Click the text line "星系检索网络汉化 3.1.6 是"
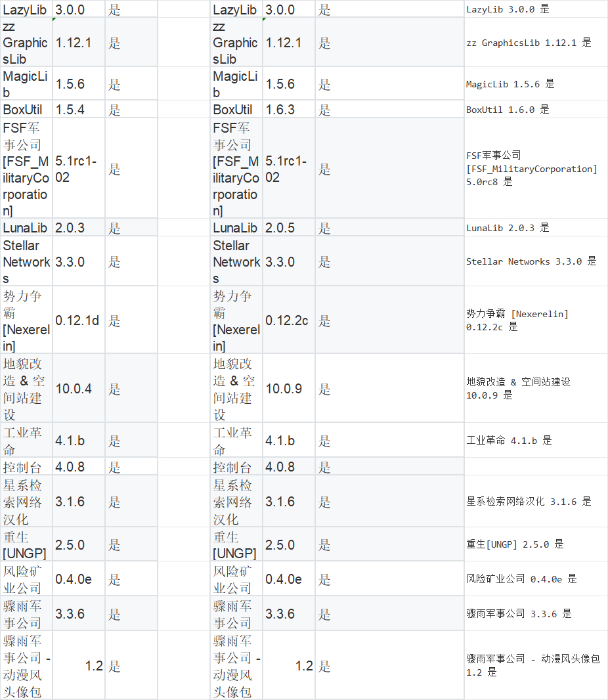 coord(529,501)
